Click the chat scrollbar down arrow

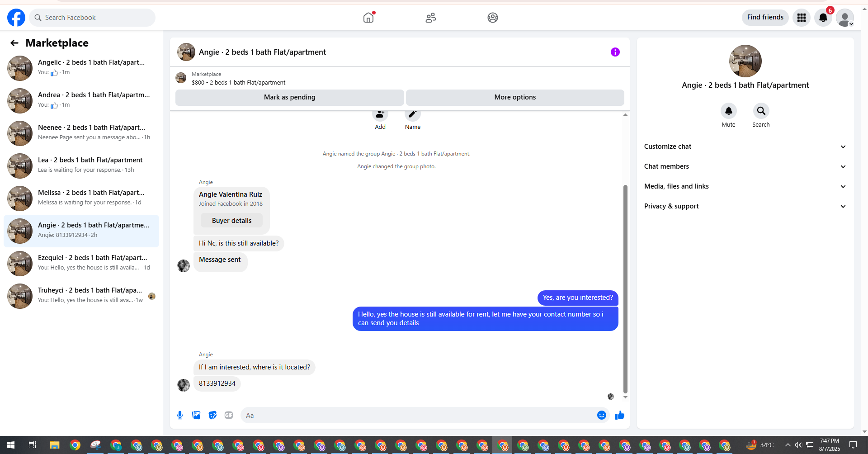626,397
